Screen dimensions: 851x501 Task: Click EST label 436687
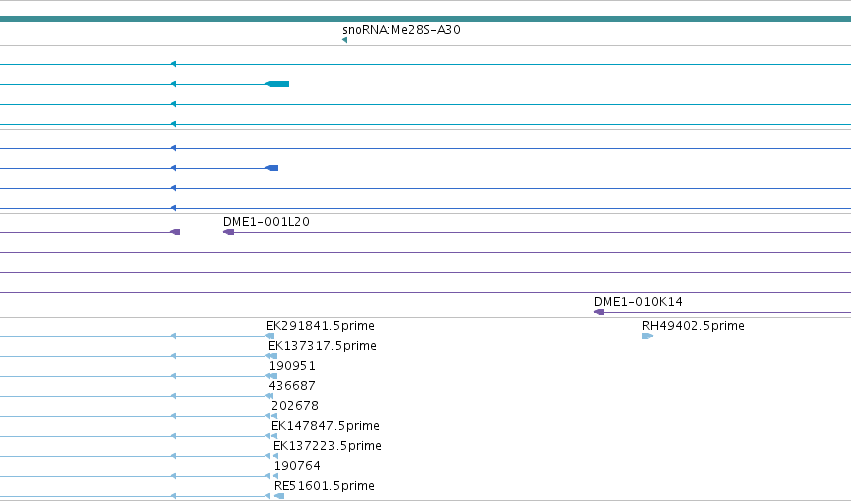292,386
